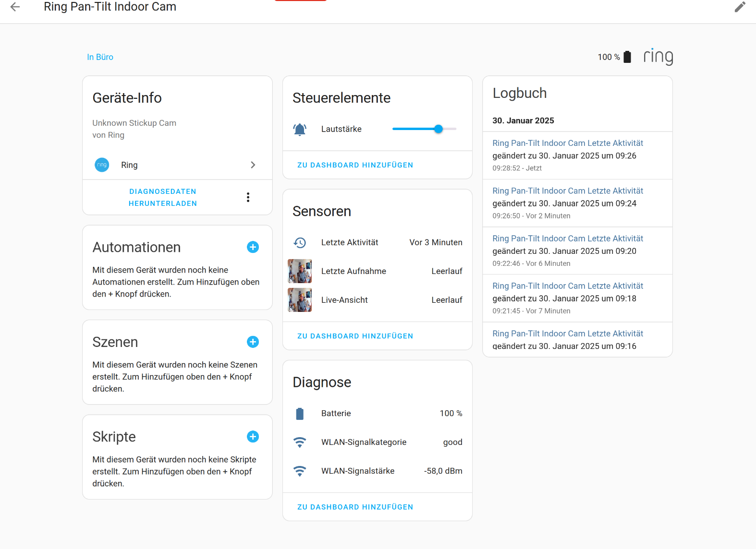
Task: Click the 30. Januar 2025 date header
Action: (x=523, y=120)
